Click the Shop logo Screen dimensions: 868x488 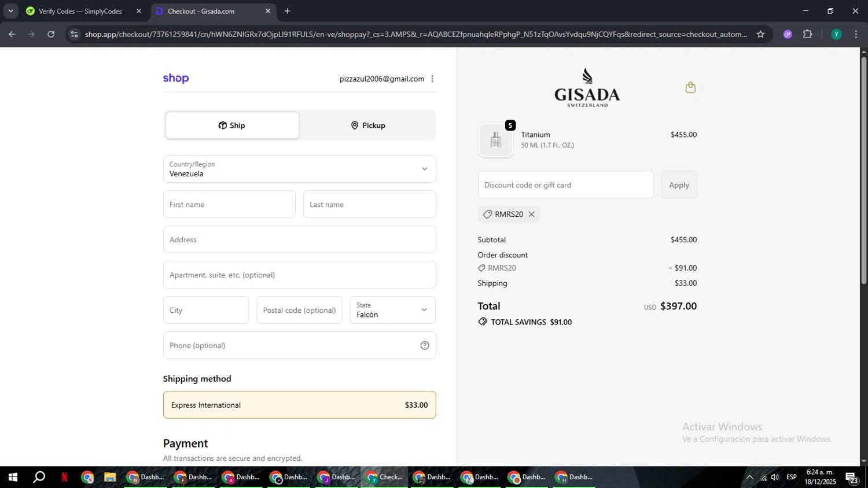(176, 78)
